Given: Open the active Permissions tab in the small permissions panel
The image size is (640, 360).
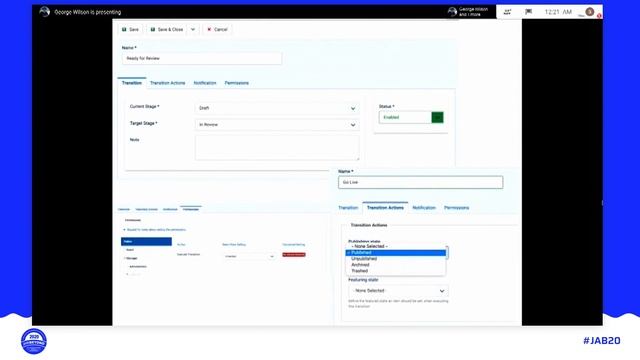Looking at the screenshot, I should tap(191, 209).
